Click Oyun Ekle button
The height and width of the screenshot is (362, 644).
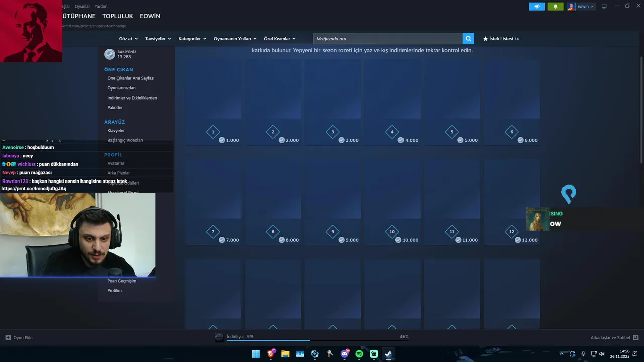click(x=19, y=337)
